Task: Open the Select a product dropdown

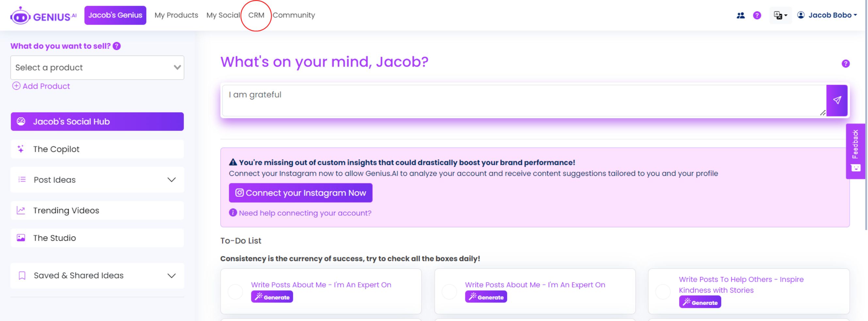Action: pos(97,68)
